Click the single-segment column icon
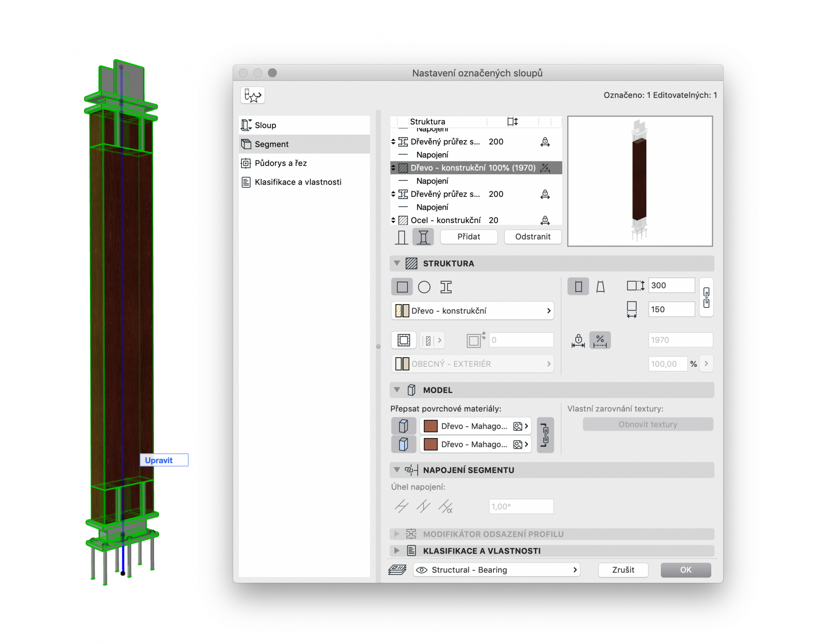Viewport: 831px width, 644px height. (x=401, y=237)
